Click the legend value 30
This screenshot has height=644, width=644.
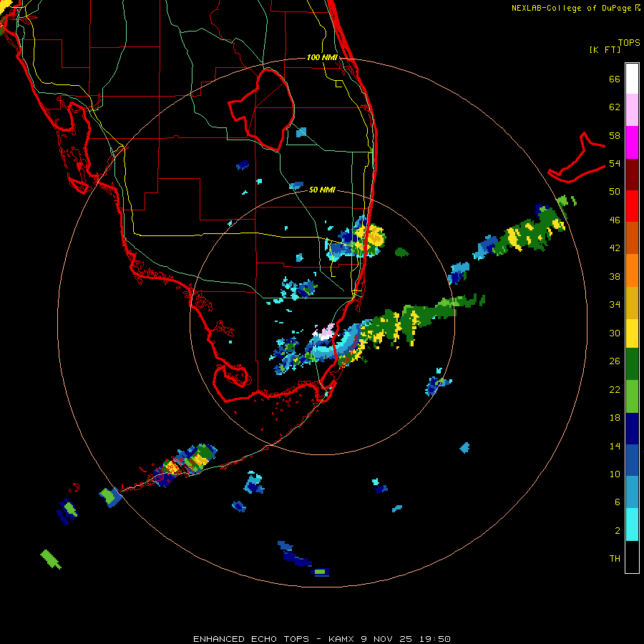pos(615,333)
